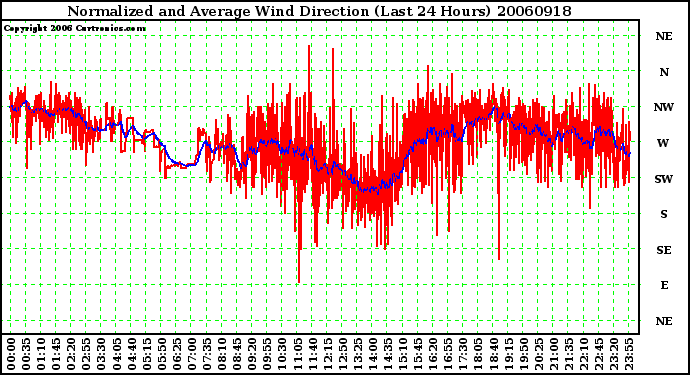Click the chart title 'Normalized and Average Wind Direction'

click(218, 11)
